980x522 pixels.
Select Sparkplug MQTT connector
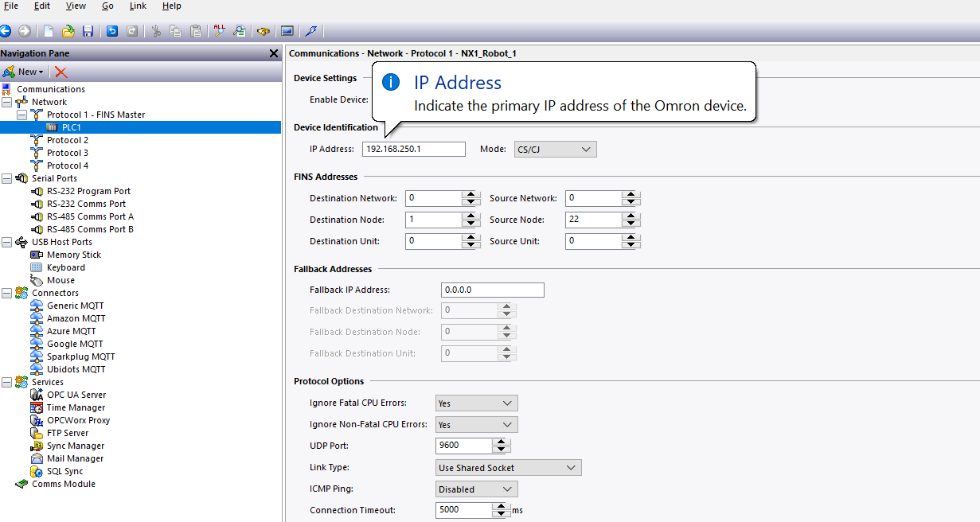(80, 356)
